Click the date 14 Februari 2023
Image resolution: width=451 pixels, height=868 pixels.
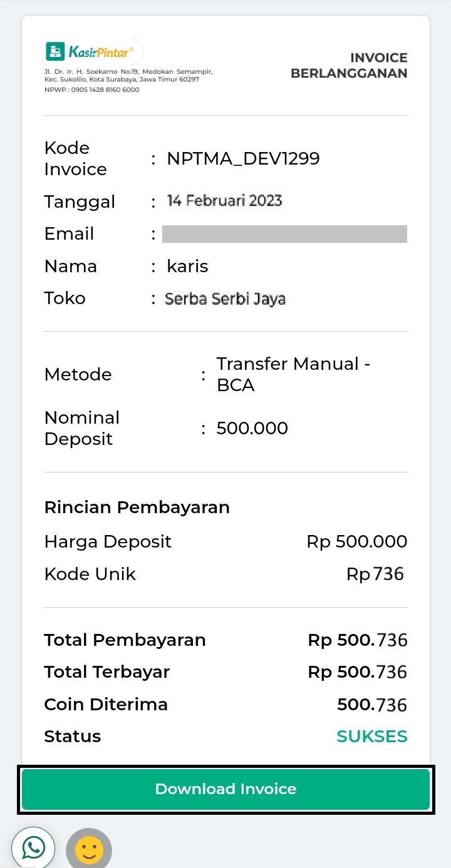click(224, 201)
